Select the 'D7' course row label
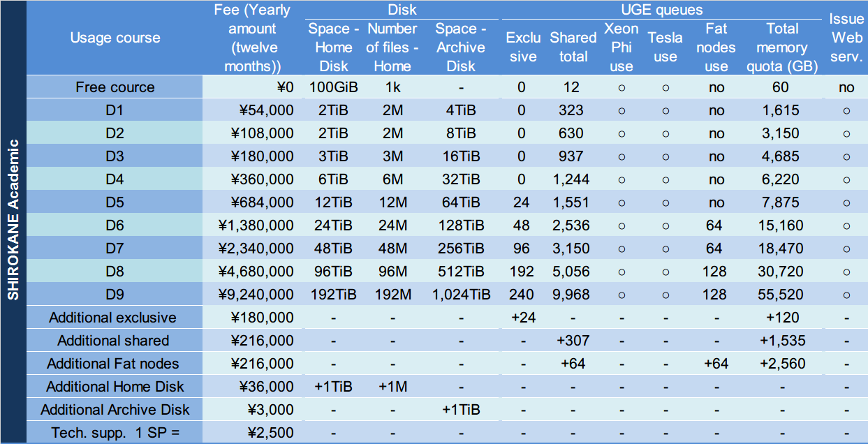This screenshot has height=444, width=868. pyautogui.click(x=115, y=249)
